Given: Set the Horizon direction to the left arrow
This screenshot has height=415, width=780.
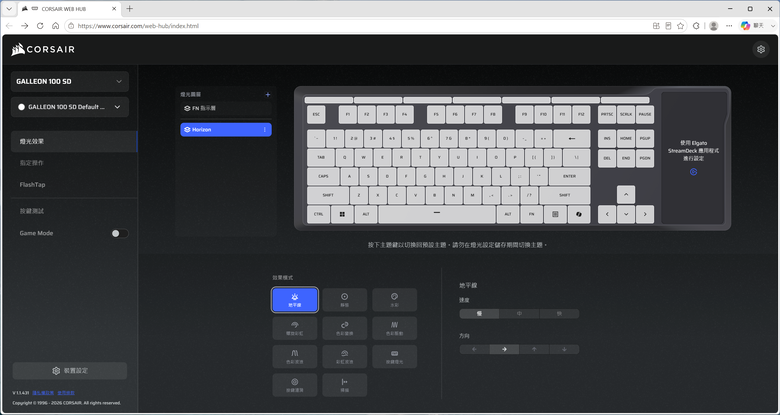Looking at the screenshot, I should pyautogui.click(x=474, y=349).
